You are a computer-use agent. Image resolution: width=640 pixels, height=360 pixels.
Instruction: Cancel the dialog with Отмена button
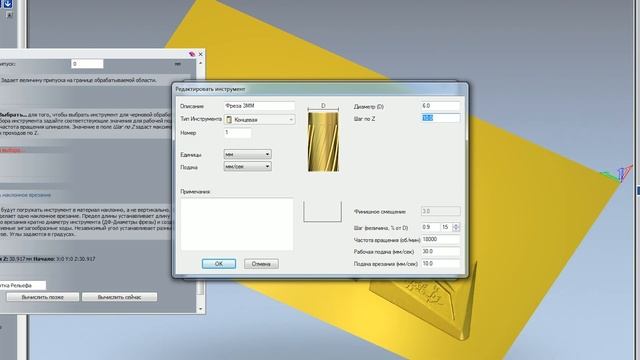261,264
